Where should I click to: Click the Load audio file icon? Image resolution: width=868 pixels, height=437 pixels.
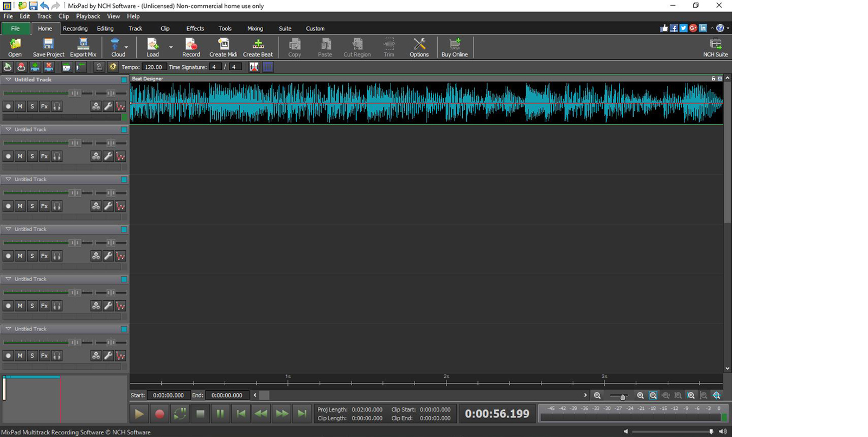point(153,47)
